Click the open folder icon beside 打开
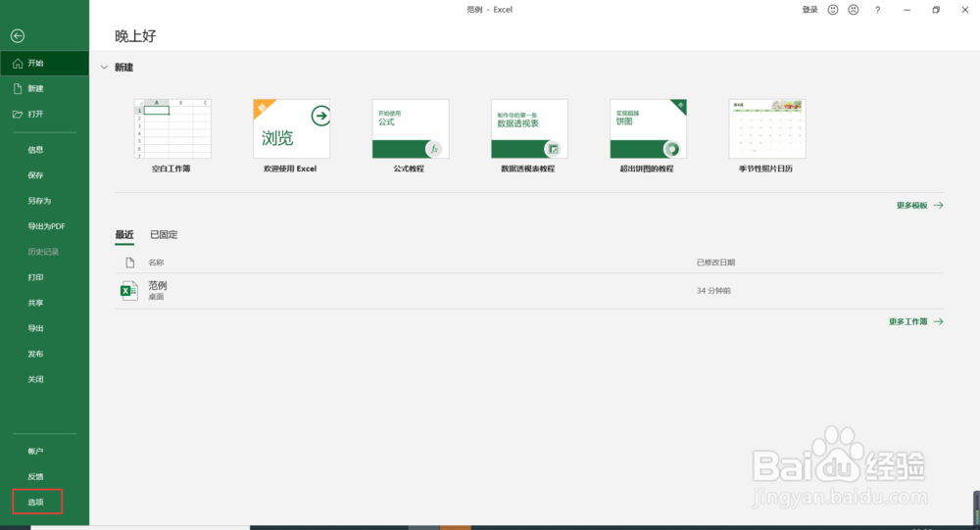980x530 pixels. (18, 115)
